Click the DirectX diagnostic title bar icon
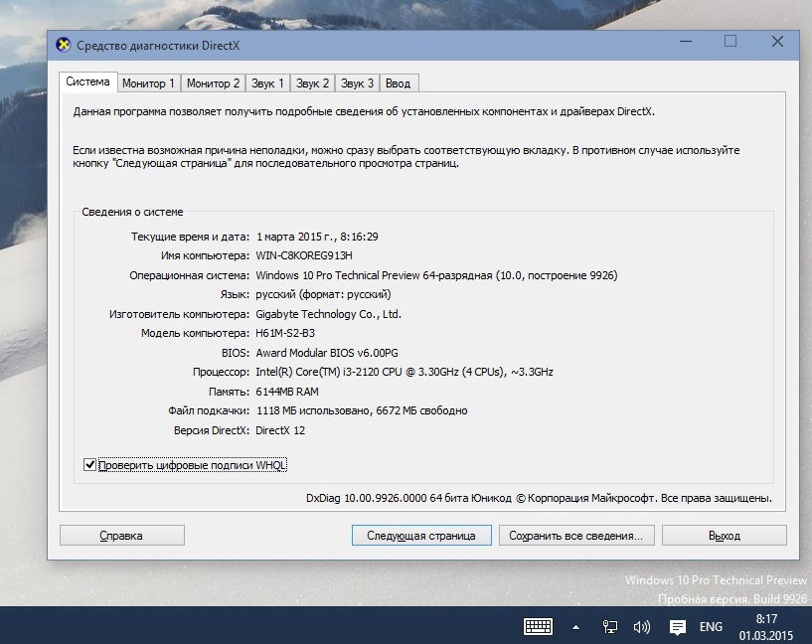Screen dimensions: 812x644 (x=64, y=45)
